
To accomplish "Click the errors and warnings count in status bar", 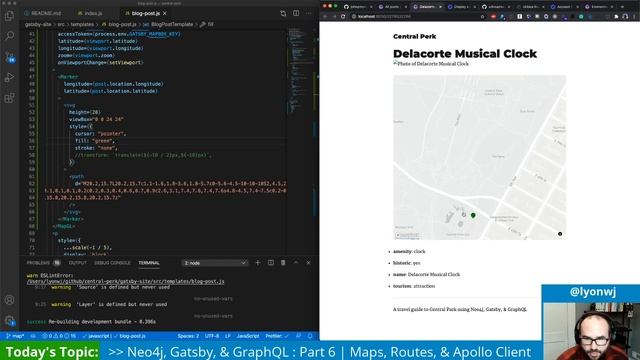I will click(x=60, y=336).
